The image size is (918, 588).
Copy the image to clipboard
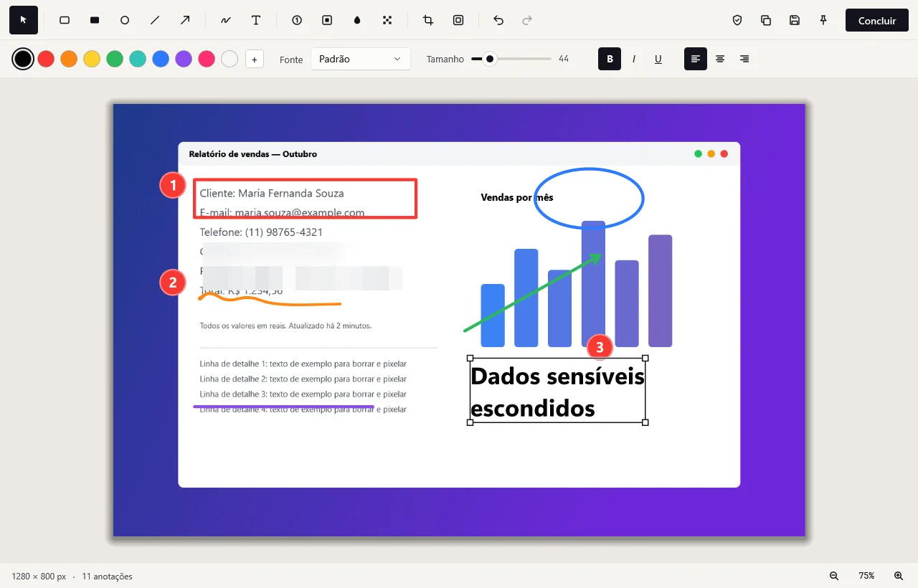click(x=766, y=20)
